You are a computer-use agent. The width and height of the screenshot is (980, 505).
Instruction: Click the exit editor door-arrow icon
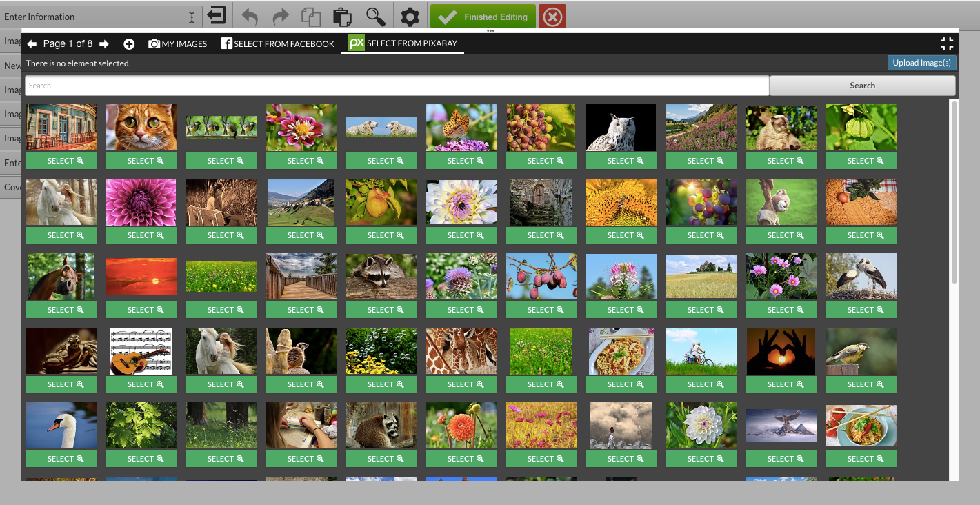217,14
